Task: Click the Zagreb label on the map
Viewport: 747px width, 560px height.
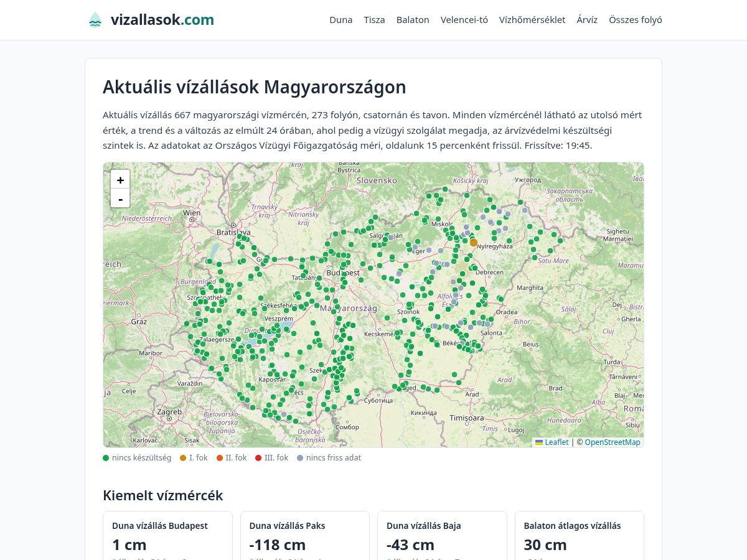Action: [x=169, y=412]
